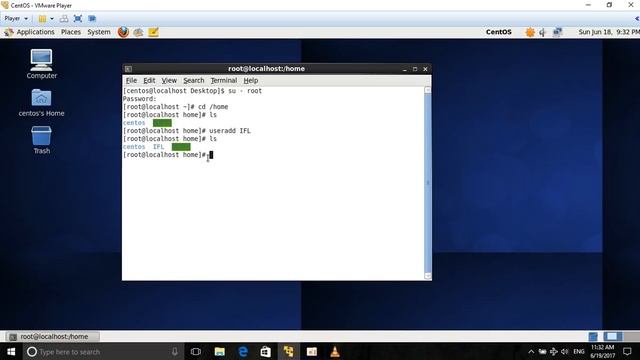The width and height of the screenshot is (640, 360).
Task: Expand power options arrow next to pause icon
Action: coord(52,18)
